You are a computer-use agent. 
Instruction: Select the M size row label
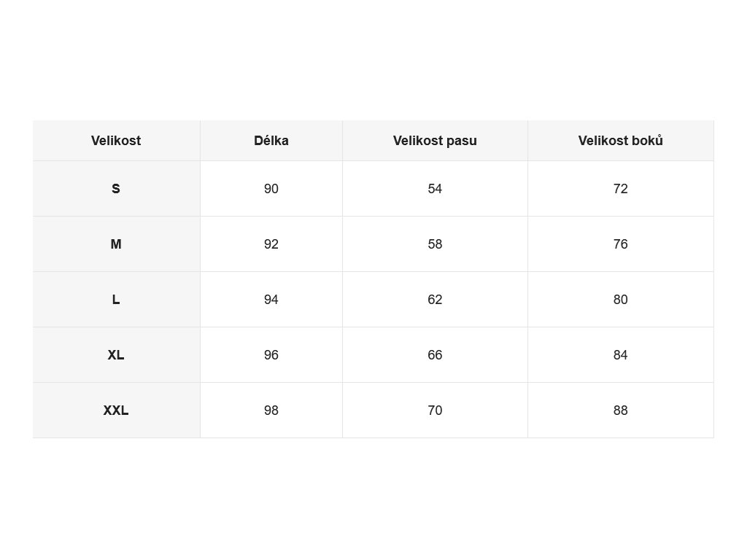click(x=116, y=244)
